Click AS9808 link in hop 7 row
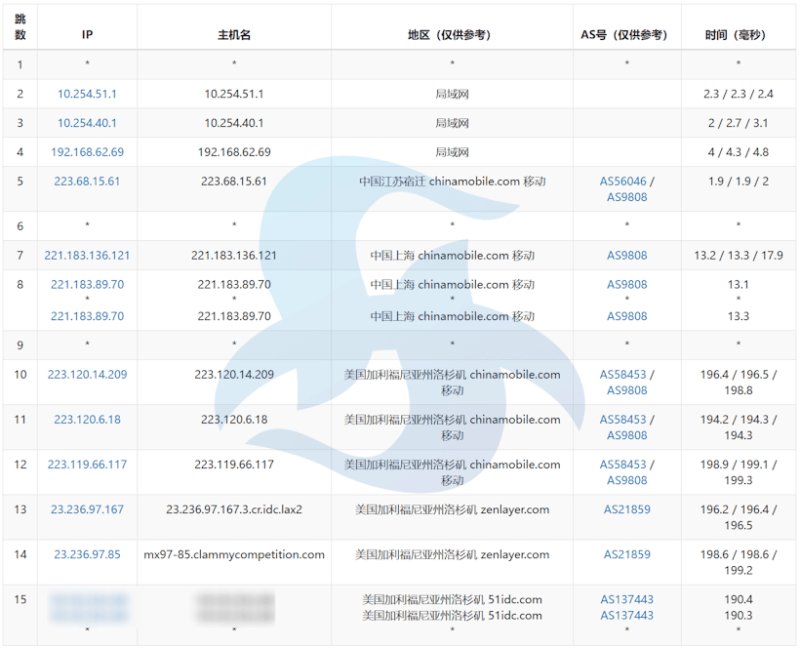The width and height of the screenshot is (800, 648). pyautogui.click(x=627, y=255)
